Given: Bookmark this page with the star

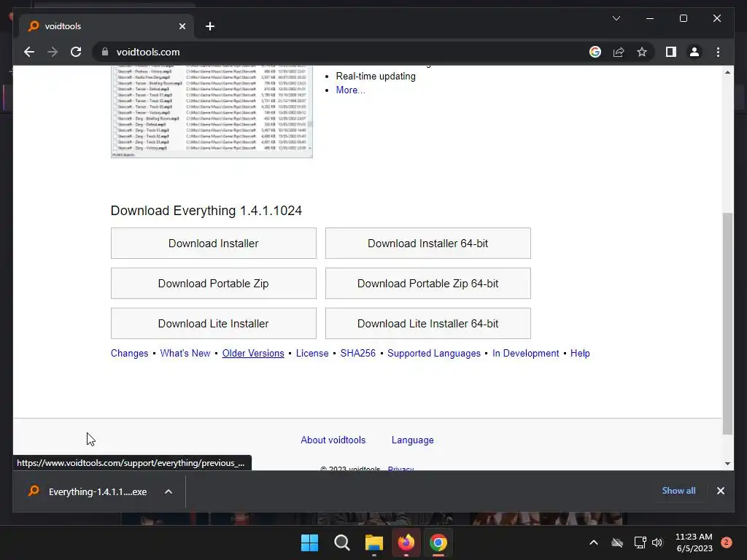Looking at the screenshot, I should coord(642,52).
